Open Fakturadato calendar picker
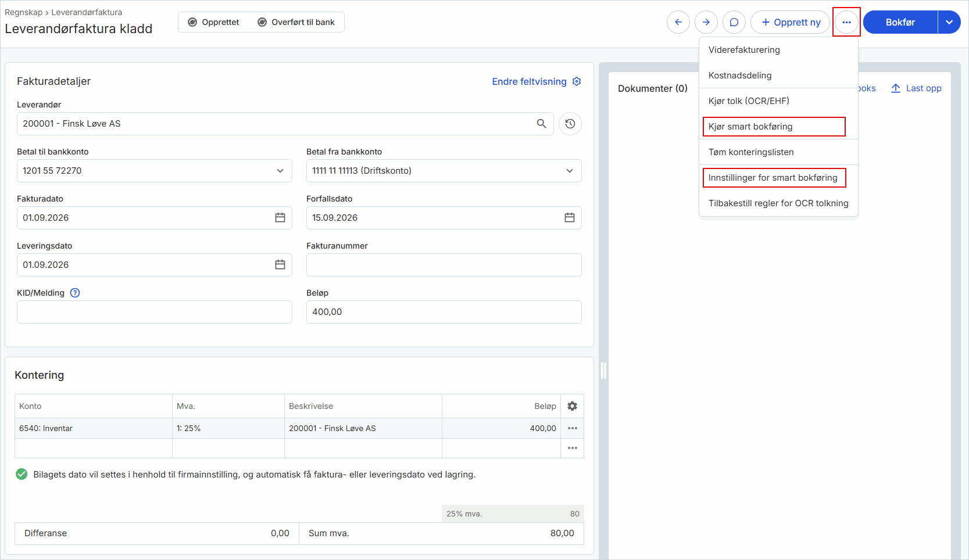The width and height of the screenshot is (969, 560). [280, 218]
